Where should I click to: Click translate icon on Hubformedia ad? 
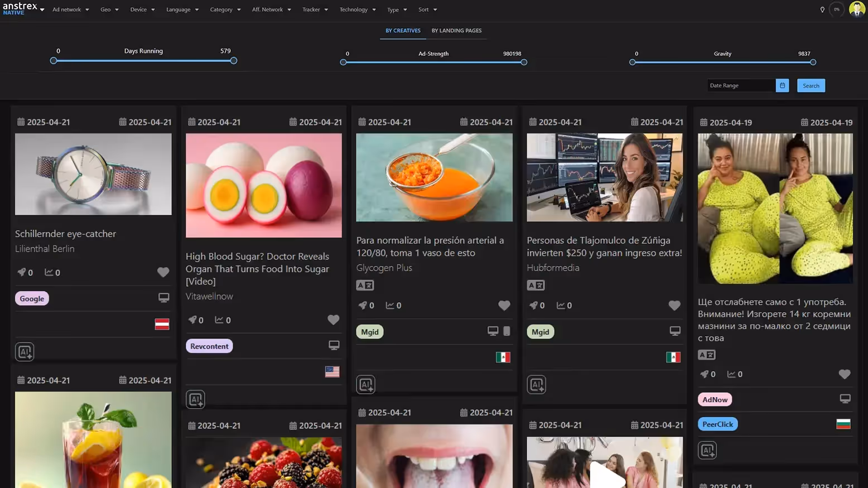point(536,285)
